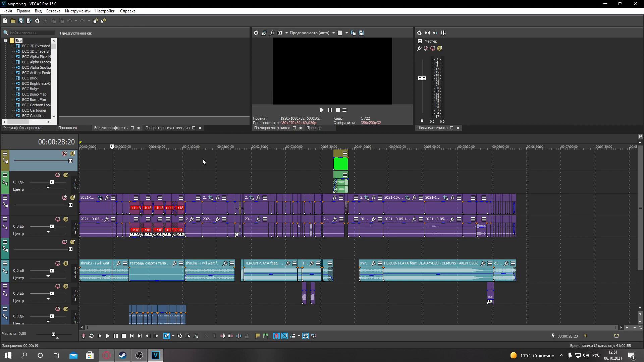Viewport: 644px width, 362px height.
Task: Toggle auto crossfades in the timeline toolbar
Action: (284, 336)
